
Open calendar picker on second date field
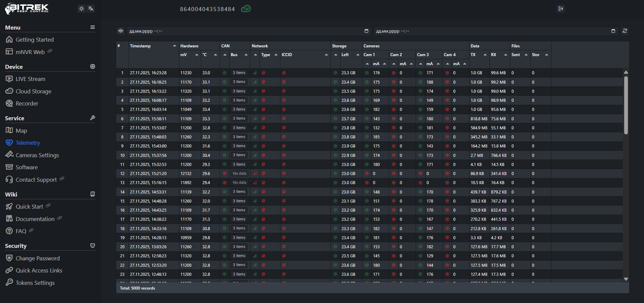pos(613,31)
